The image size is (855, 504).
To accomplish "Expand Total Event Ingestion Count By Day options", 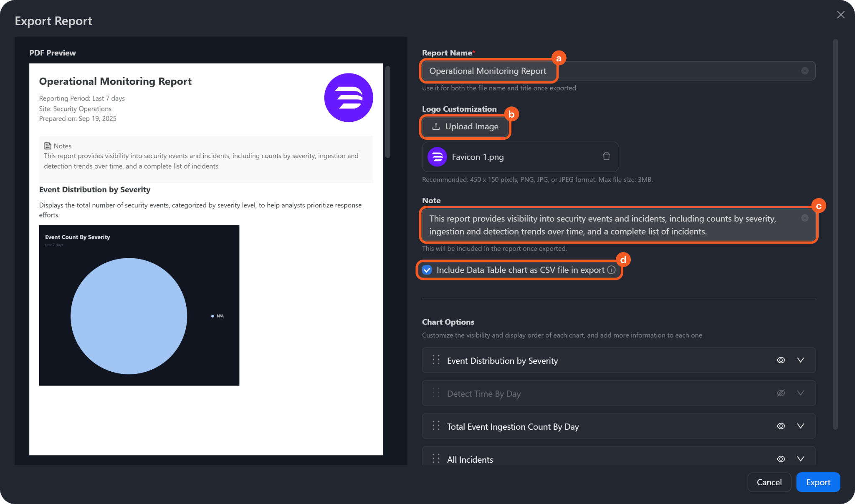I will pyautogui.click(x=800, y=426).
